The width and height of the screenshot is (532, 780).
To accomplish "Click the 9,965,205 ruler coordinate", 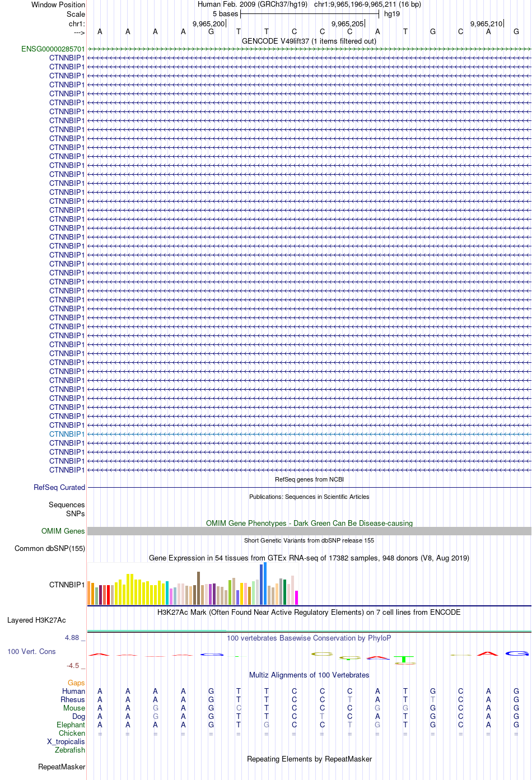I will (347, 24).
